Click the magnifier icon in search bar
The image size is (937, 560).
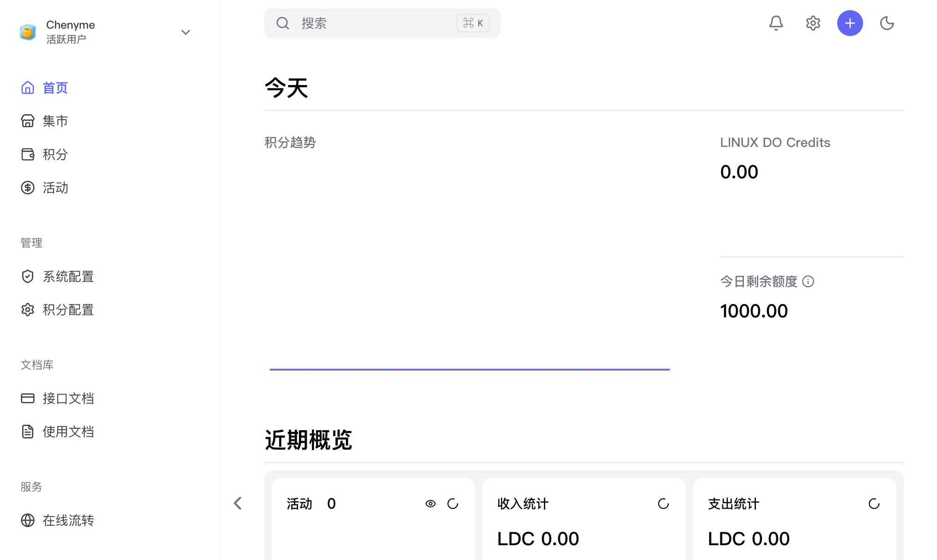(283, 23)
